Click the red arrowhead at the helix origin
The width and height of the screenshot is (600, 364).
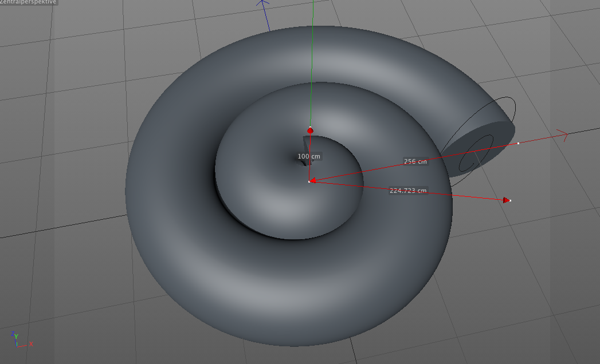(313, 180)
